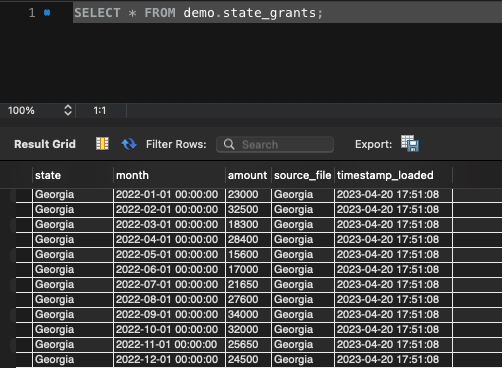Click the blue statement marker dot on line 1
The height and width of the screenshot is (368, 502).
pyautogui.click(x=47, y=13)
